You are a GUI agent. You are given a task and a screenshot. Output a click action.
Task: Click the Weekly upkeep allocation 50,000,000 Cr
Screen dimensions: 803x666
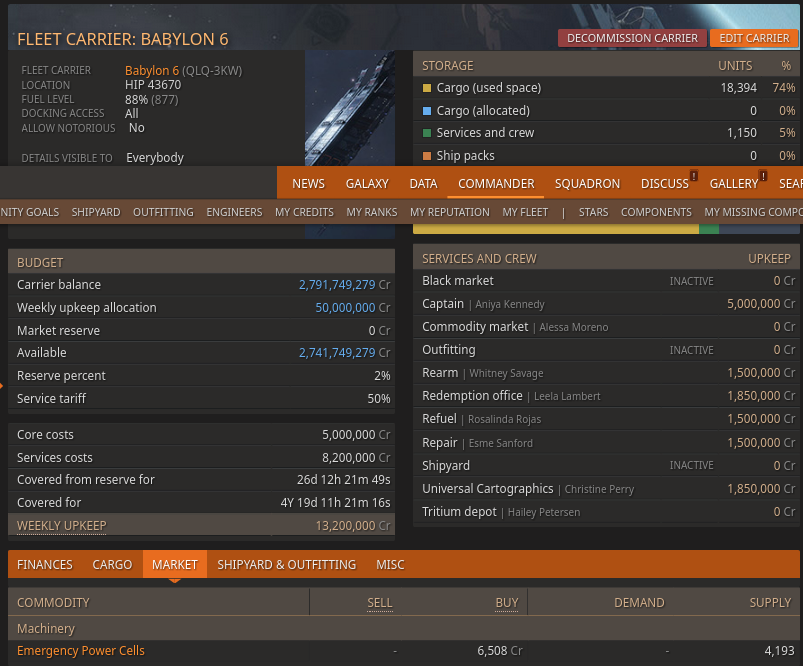(352, 308)
